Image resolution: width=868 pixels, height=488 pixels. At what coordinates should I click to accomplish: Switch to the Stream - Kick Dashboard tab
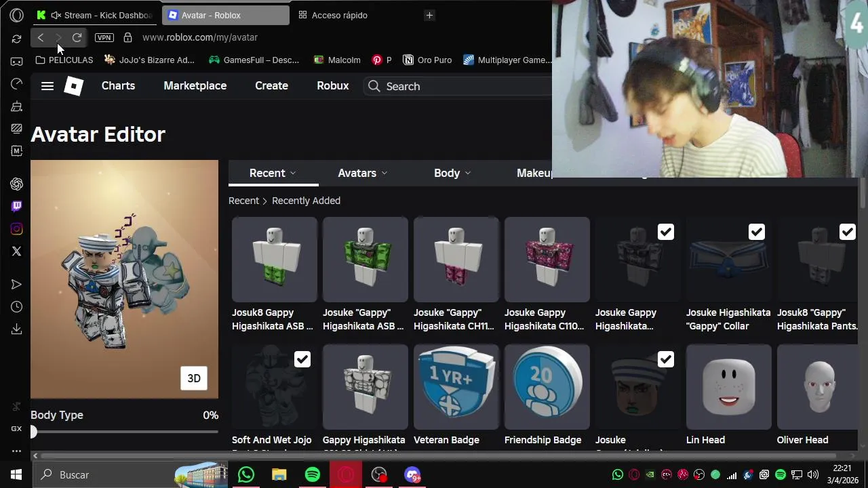96,15
